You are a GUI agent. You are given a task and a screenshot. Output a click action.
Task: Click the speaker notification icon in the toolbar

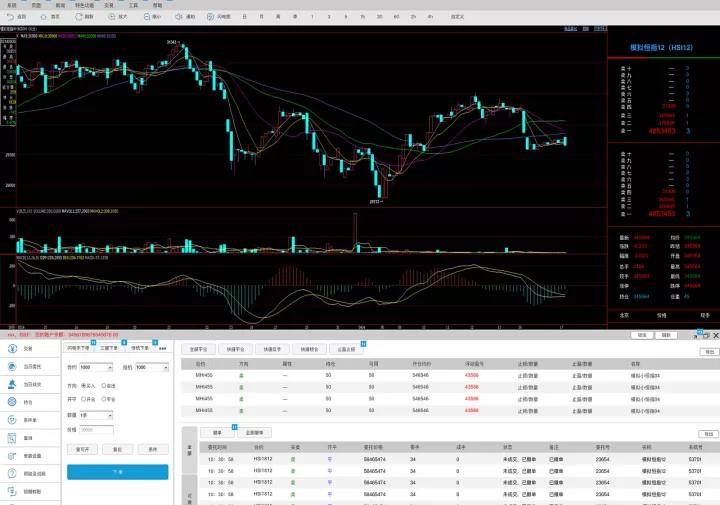click(179, 17)
